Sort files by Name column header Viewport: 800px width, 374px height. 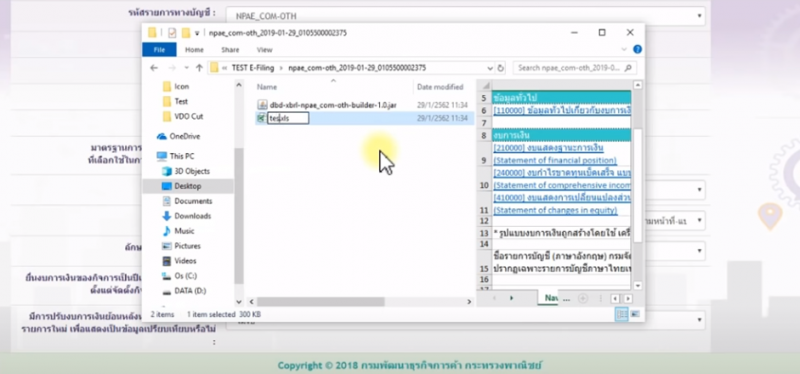(x=267, y=87)
